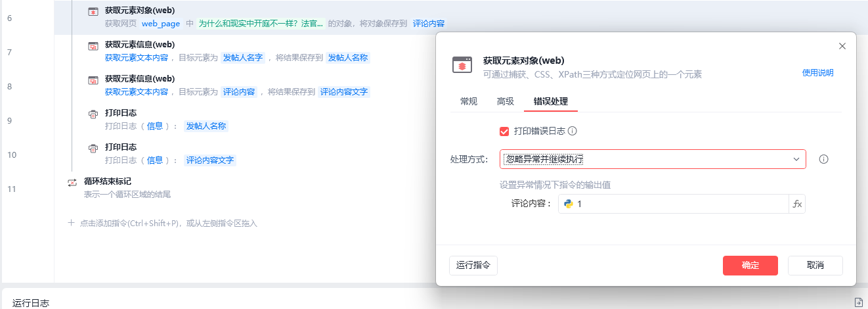This screenshot has width=868, height=309.
Task: Click line number 11 in the gutter
Action: (x=11, y=189)
